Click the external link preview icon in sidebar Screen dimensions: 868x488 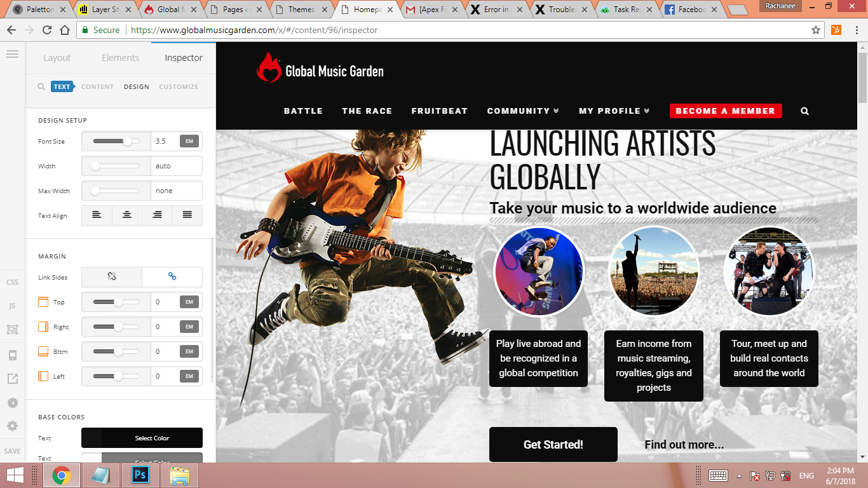coord(12,379)
